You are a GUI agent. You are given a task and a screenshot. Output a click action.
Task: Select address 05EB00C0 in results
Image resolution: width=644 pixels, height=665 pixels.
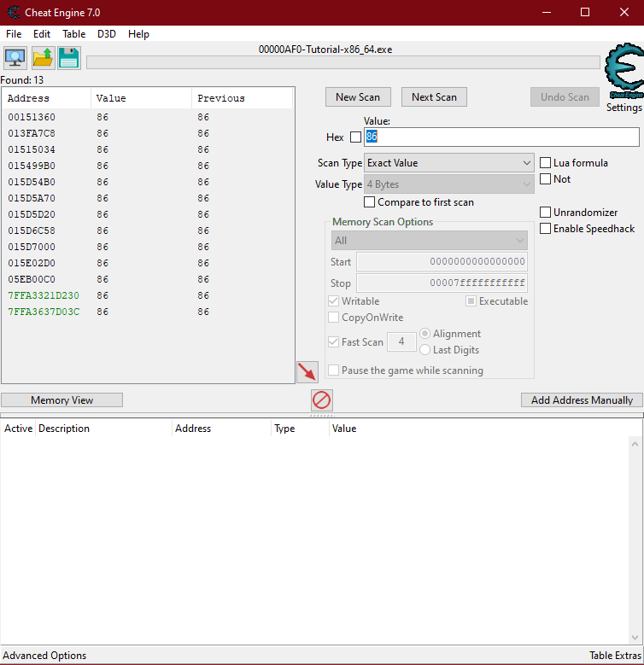pos(32,279)
